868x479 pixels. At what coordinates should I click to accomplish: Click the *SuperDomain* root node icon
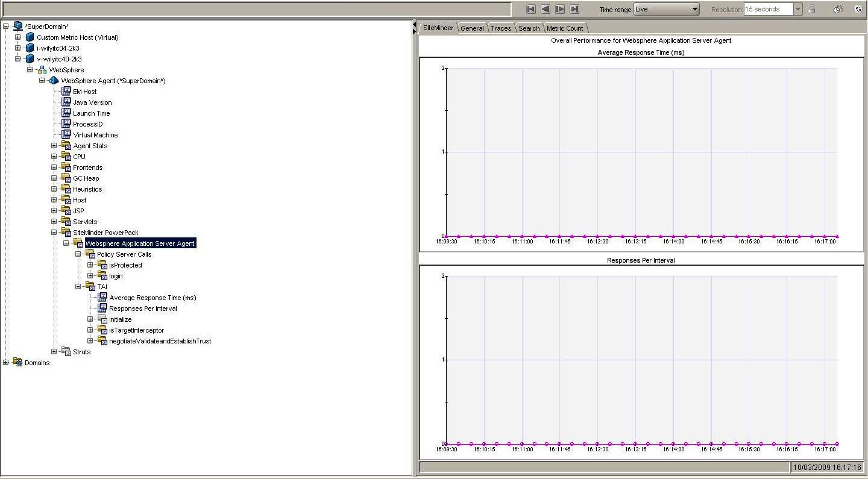tap(18, 27)
